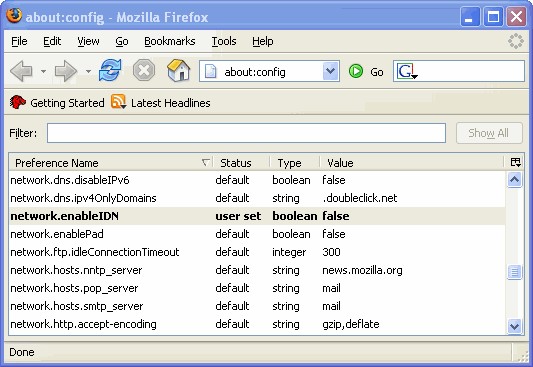
Task: Open the Forward button history dropdown
Action: (88, 71)
